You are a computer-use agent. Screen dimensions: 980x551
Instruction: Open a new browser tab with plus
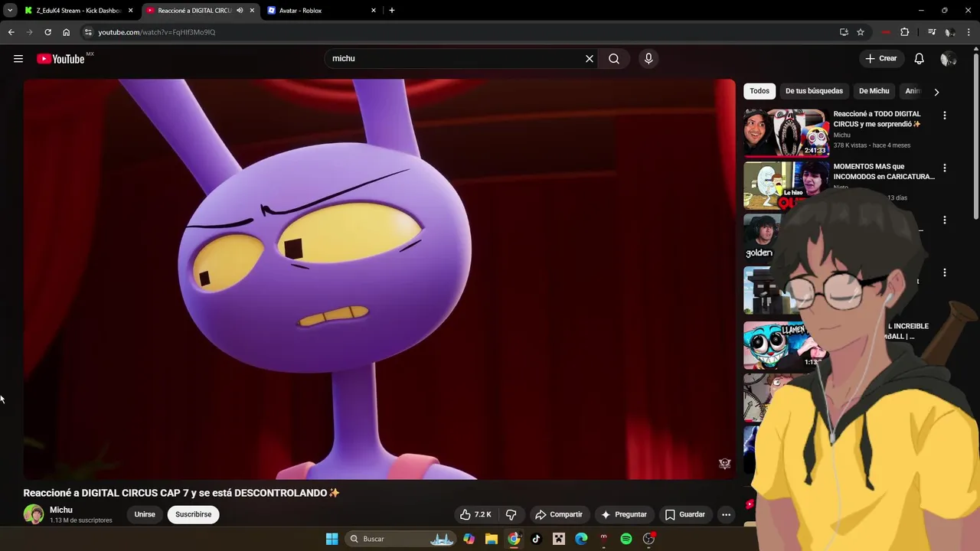[392, 11]
